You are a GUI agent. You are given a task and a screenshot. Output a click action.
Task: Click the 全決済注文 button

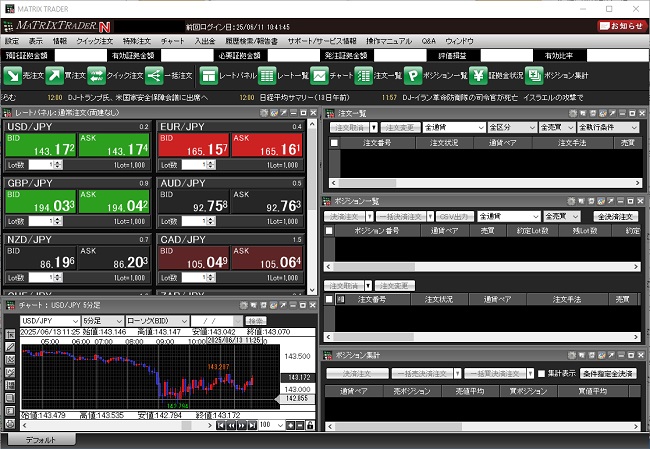click(x=616, y=216)
